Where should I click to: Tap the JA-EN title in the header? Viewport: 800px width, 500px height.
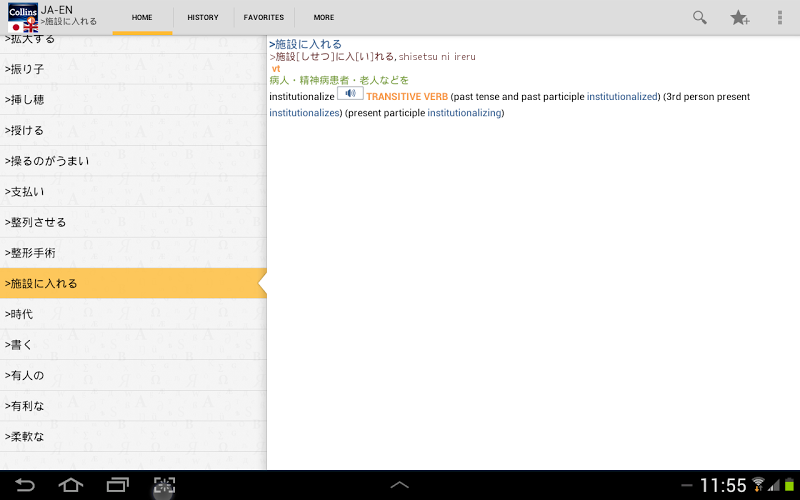click(57, 10)
